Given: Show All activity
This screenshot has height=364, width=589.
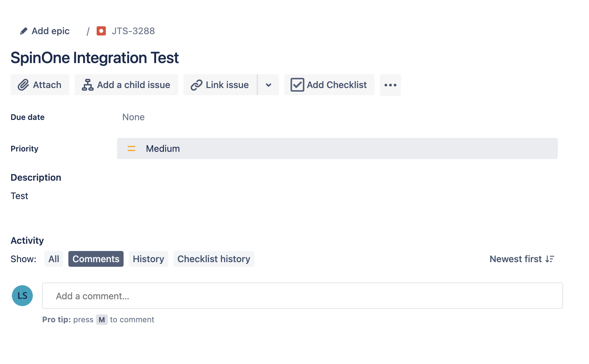Looking at the screenshot, I should (54, 259).
